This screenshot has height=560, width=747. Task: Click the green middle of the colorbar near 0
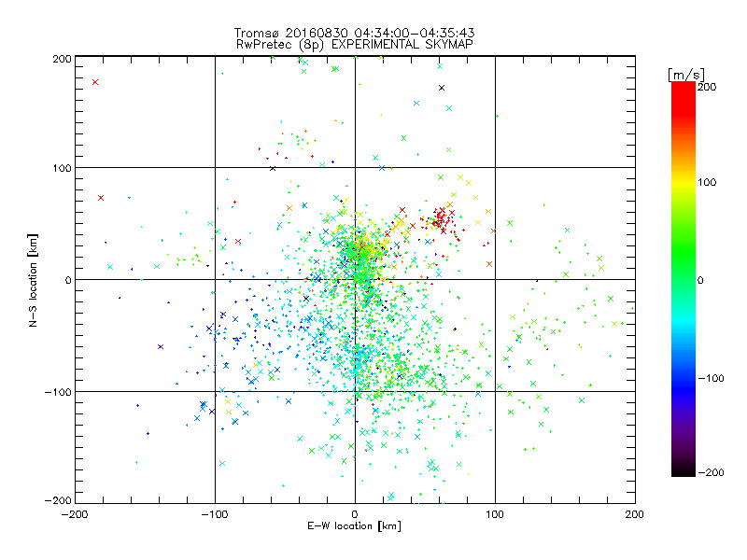point(684,280)
